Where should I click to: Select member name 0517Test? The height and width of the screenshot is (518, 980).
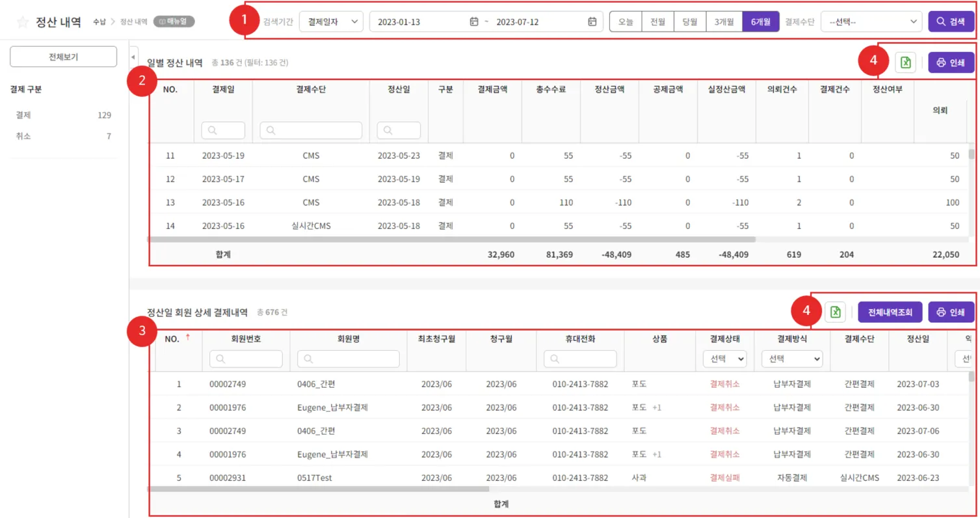point(315,478)
